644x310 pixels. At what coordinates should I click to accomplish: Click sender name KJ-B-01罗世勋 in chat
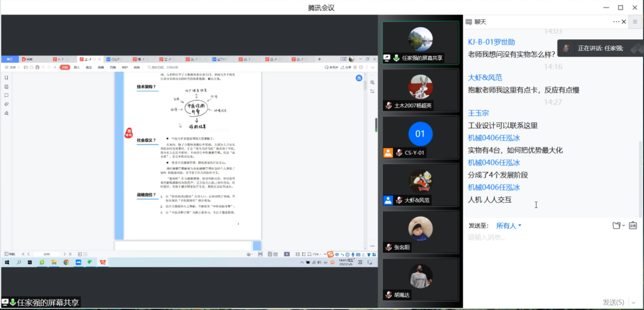coord(491,42)
